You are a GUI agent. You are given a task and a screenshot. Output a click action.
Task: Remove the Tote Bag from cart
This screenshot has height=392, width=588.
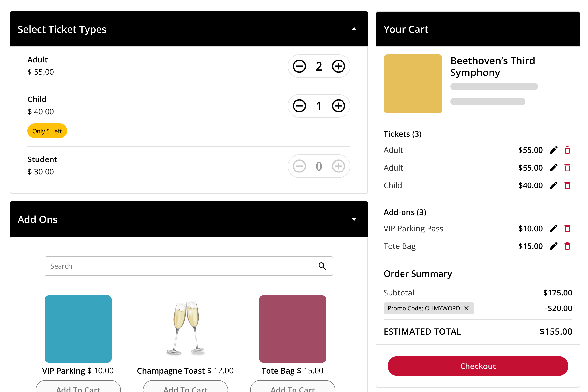pyautogui.click(x=567, y=246)
